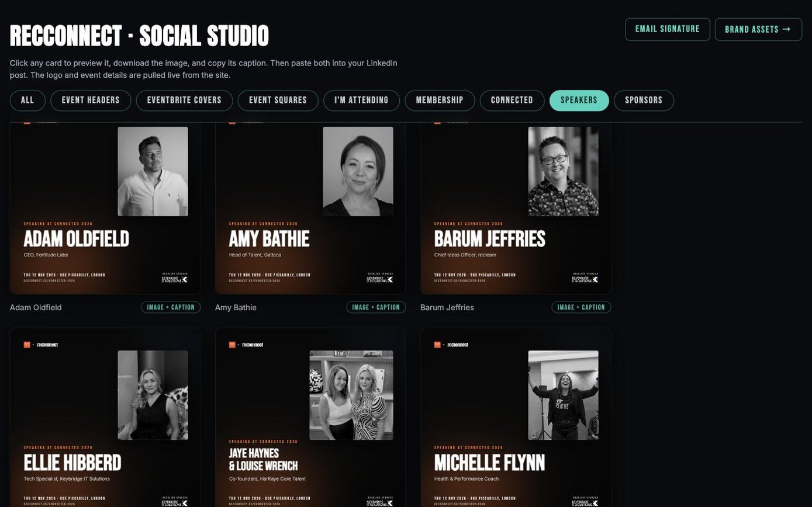Screen dimensions: 812x507
Task: Preview the Adam Oldfield speaker card
Action: pos(105,208)
